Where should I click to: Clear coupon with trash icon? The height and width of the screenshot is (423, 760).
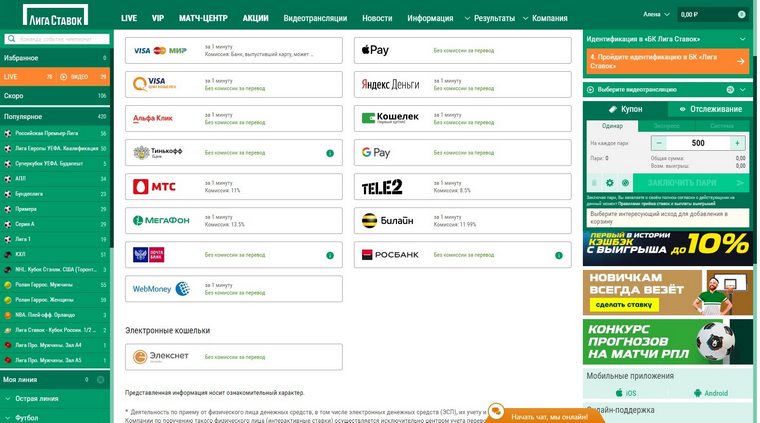click(x=594, y=183)
